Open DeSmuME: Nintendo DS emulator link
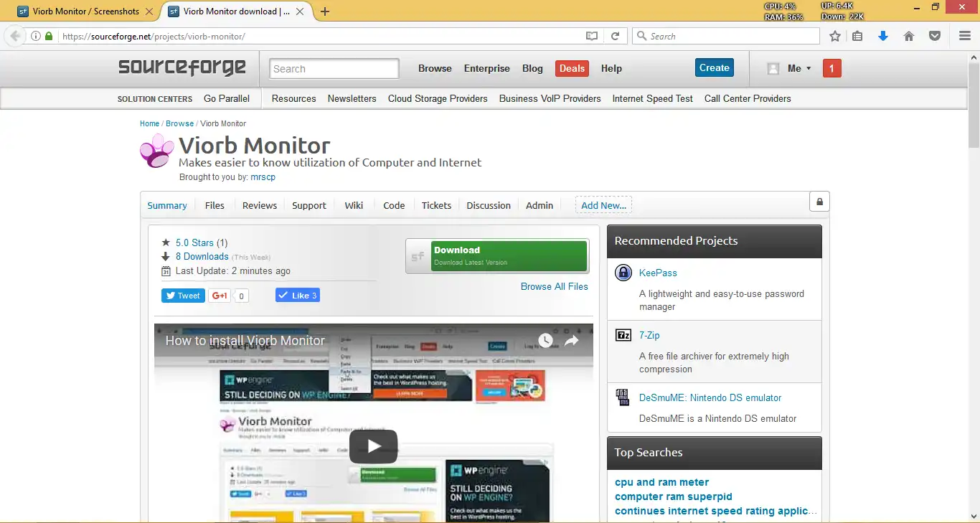Screen dimensions: 980x523 (x=710, y=397)
